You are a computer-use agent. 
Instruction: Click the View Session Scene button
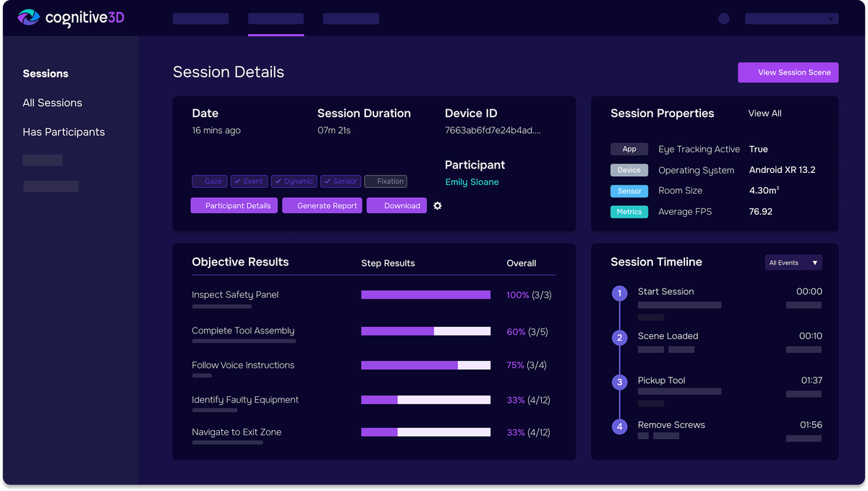tap(788, 72)
